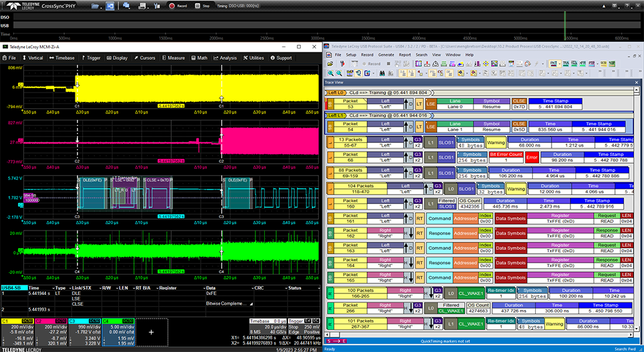
Task: Click the link tracker icon in Protocol Suite
Action: pyautogui.click(x=477, y=64)
